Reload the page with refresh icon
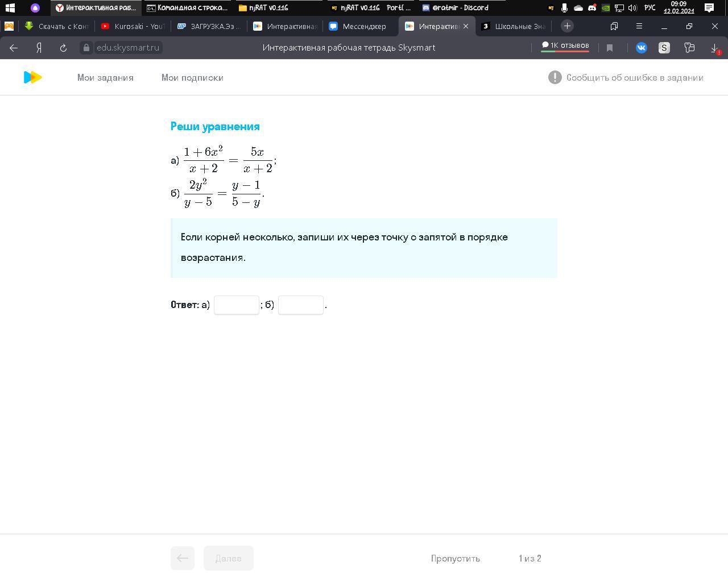 [63, 48]
